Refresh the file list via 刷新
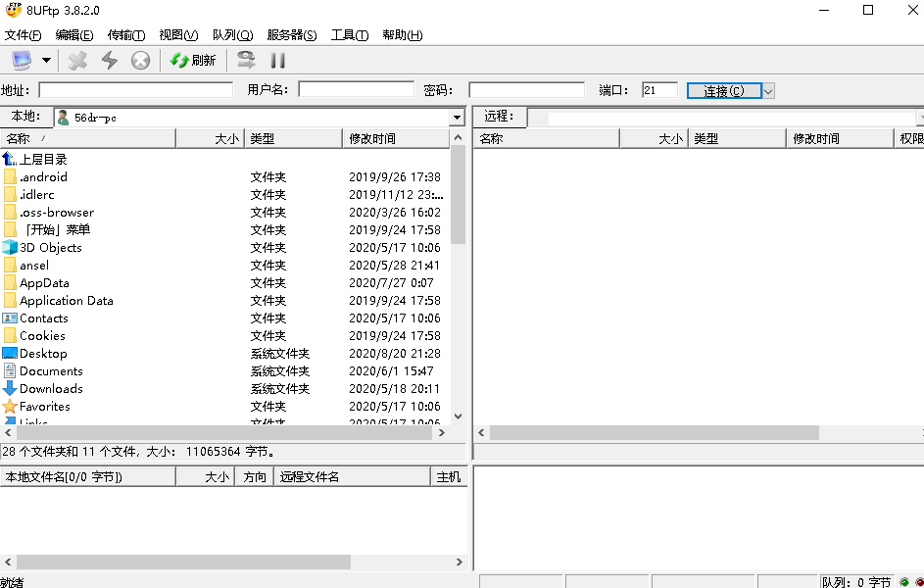The height and width of the screenshot is (588, 924). click(193, 60)
